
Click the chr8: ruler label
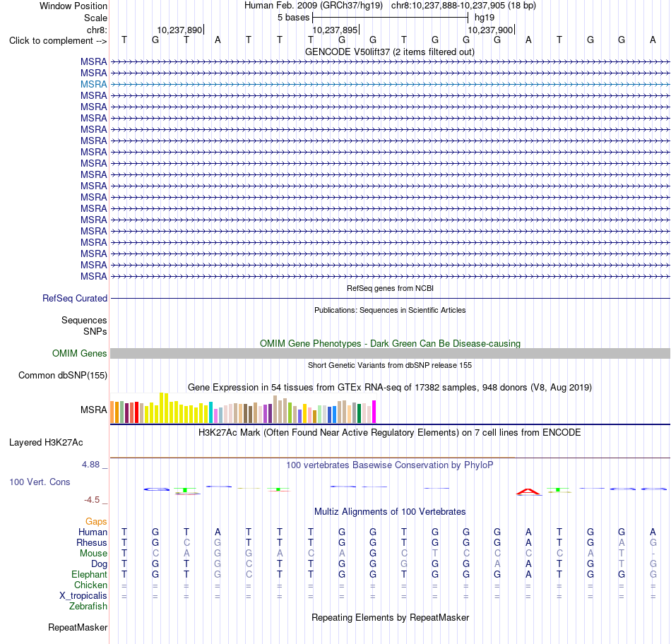97,30
